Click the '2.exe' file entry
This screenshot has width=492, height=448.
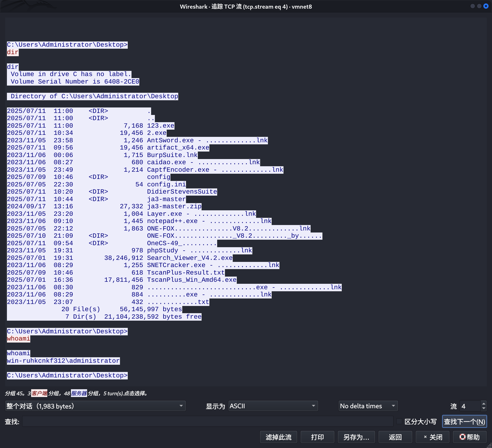pyautogui.click(x=157, y=133)
